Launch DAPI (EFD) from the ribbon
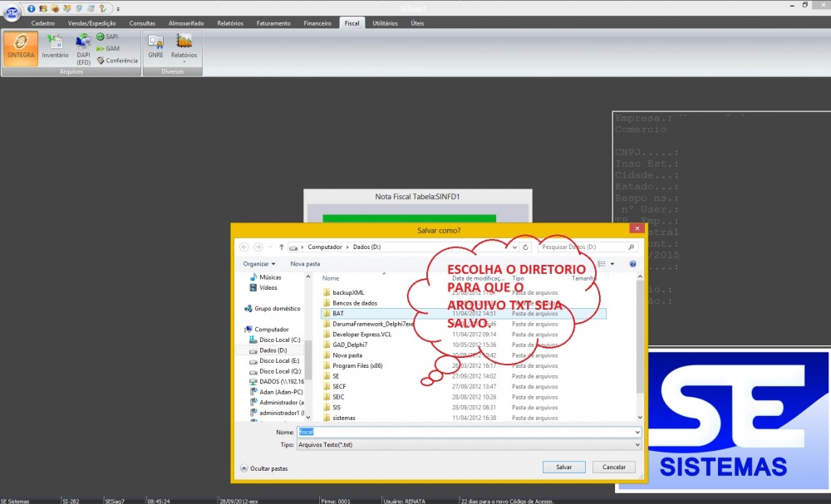This screenshot has height=504, width=831. [84, 49]
